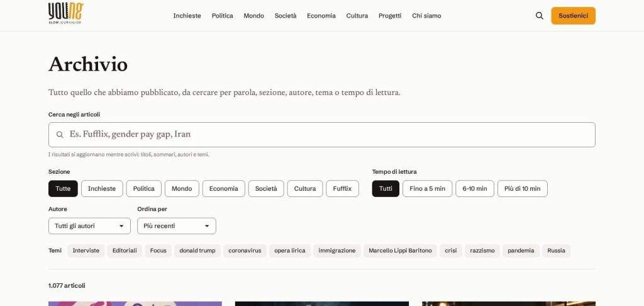This screenshot has width=644, height=306.
Task: Open Società in the top navigation
Action: [x=286, y=16]
